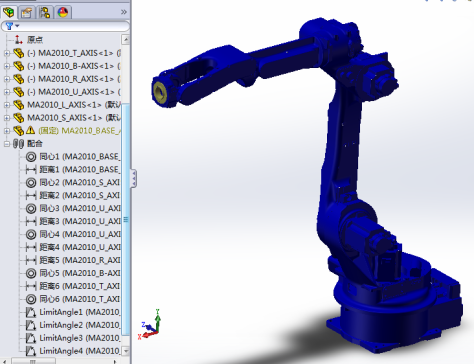Select MA2010_B-AXIS<1> part icon
This screenshot has height=364, width=474.
coord(19,66)
